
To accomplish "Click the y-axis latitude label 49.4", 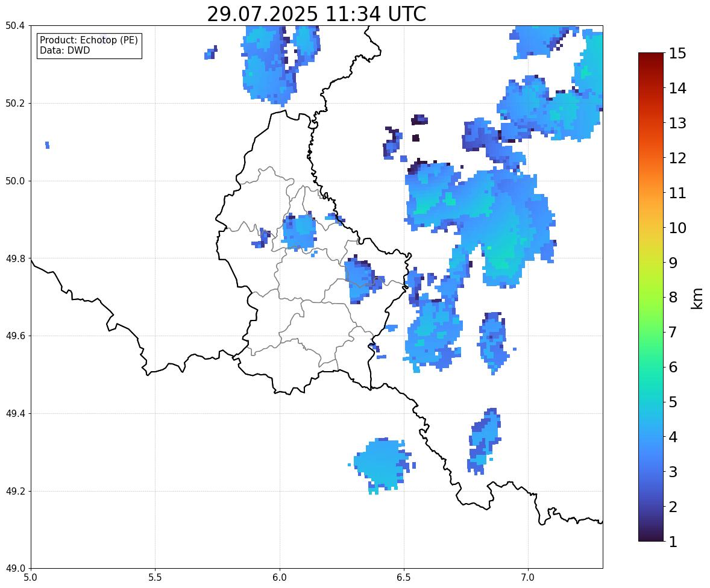I will coord(14,414).
